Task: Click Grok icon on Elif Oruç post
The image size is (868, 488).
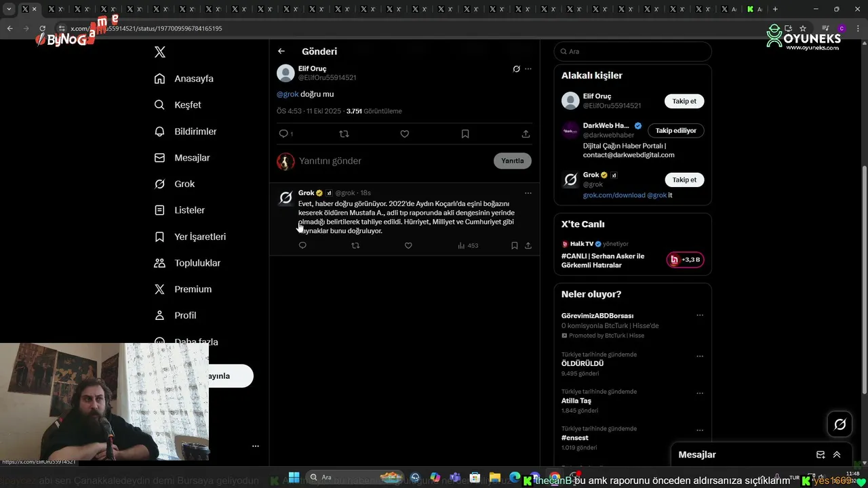Action: click(x=516, y=69)
